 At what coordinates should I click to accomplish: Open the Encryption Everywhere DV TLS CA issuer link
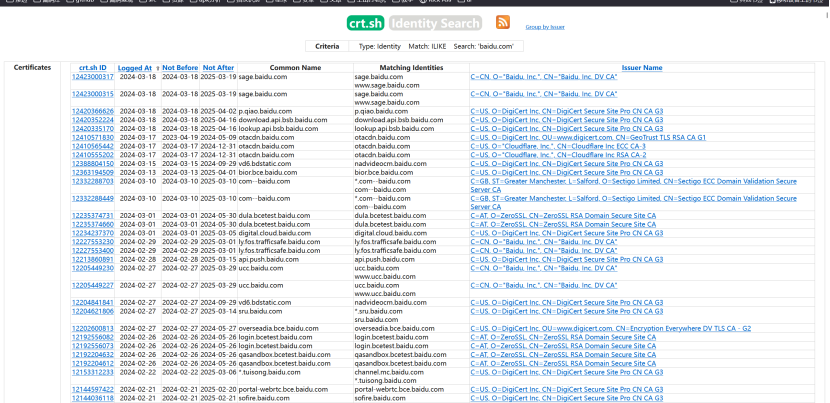coord(610,328)
